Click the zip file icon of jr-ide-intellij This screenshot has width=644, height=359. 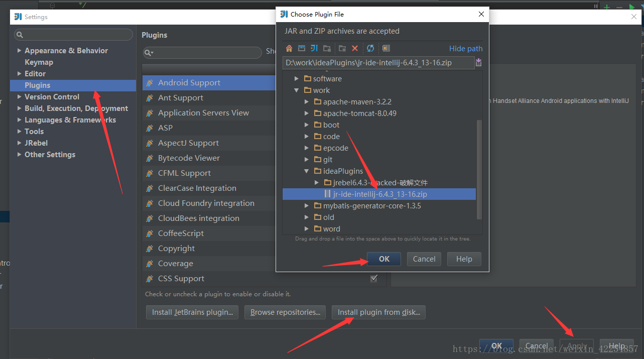[327, 194]
